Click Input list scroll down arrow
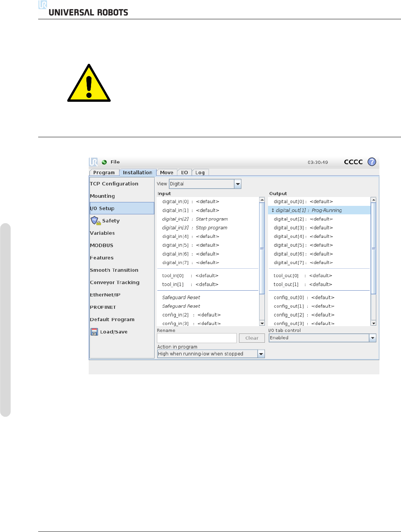Image resolution: width=401 pixels, height=532 pixels. coord(262,323)
